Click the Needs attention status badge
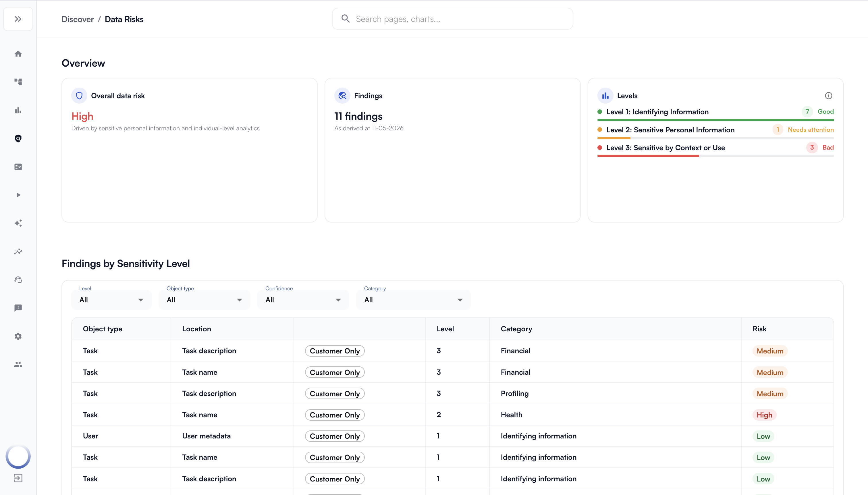868x495 pixels. 811,129
